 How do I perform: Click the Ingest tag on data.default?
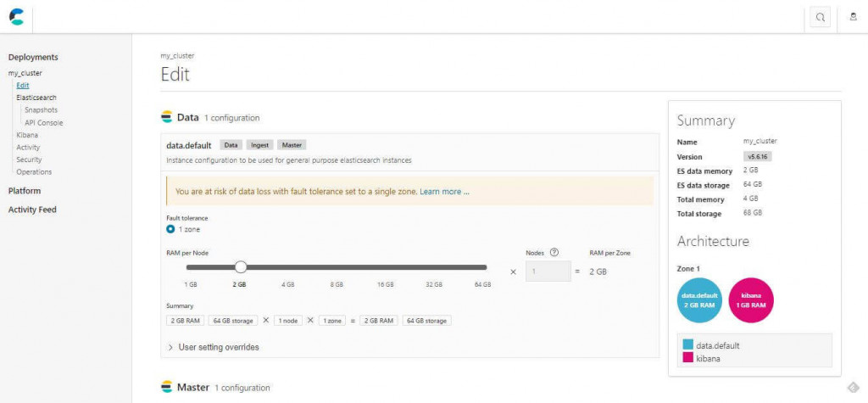point(259,145)
